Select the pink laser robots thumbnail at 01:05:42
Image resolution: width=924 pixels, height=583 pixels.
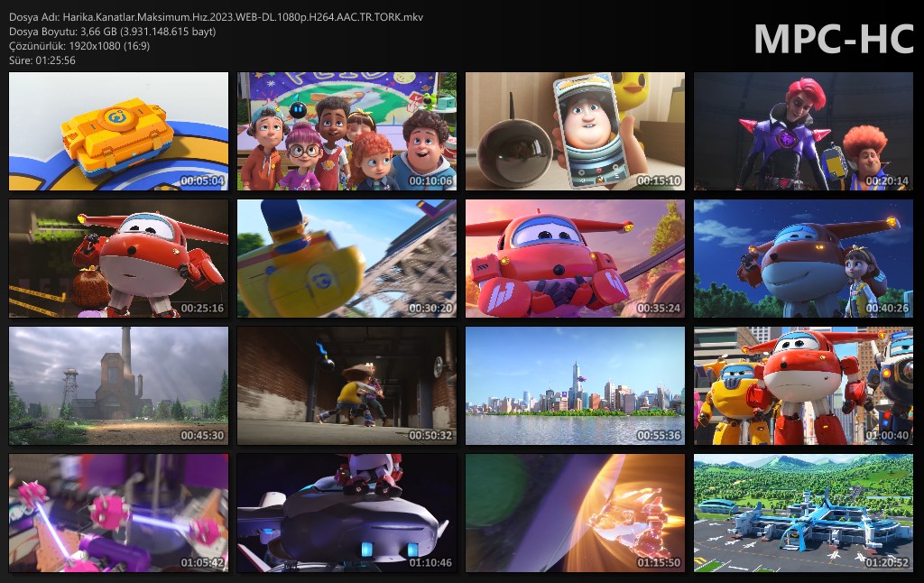[x=118, y=514]
